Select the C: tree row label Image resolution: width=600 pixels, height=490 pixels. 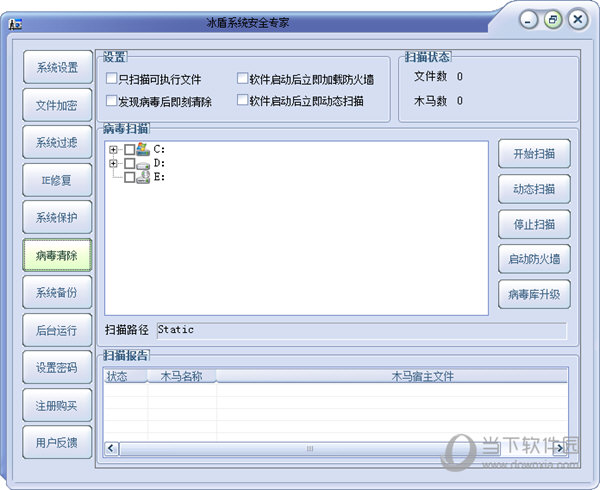pyautogui.click(x=159, y=149)
